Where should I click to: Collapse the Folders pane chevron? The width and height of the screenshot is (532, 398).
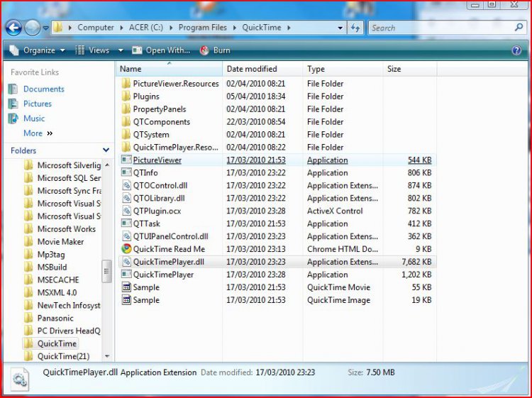(x=106, y=150)
